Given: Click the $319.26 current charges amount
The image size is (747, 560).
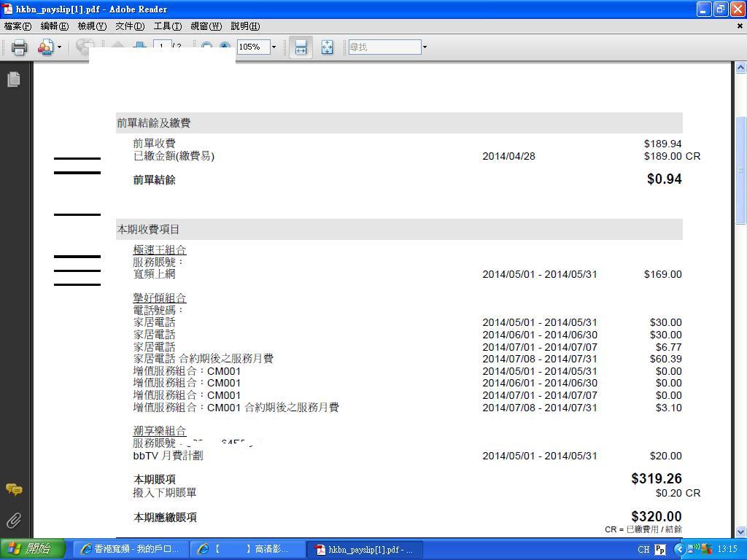Looking at the screenshot, I should pyautogui.click(x=657, y=478).
